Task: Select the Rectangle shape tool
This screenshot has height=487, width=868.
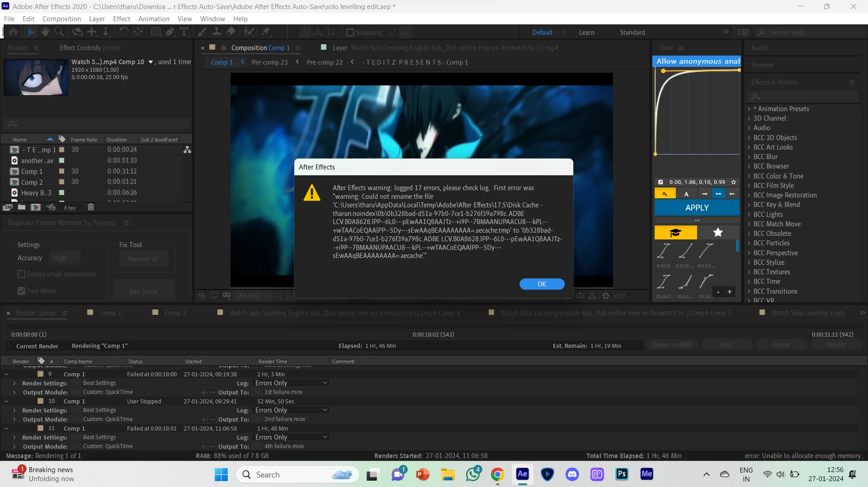Action: pos(156,32)
